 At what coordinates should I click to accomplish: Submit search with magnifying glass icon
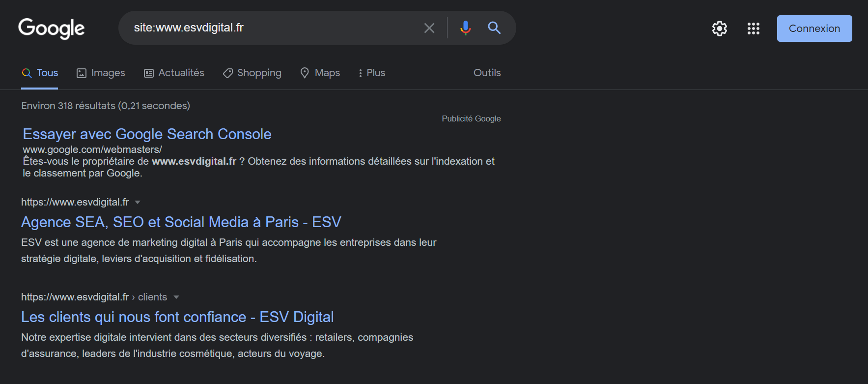coord(494,28)
